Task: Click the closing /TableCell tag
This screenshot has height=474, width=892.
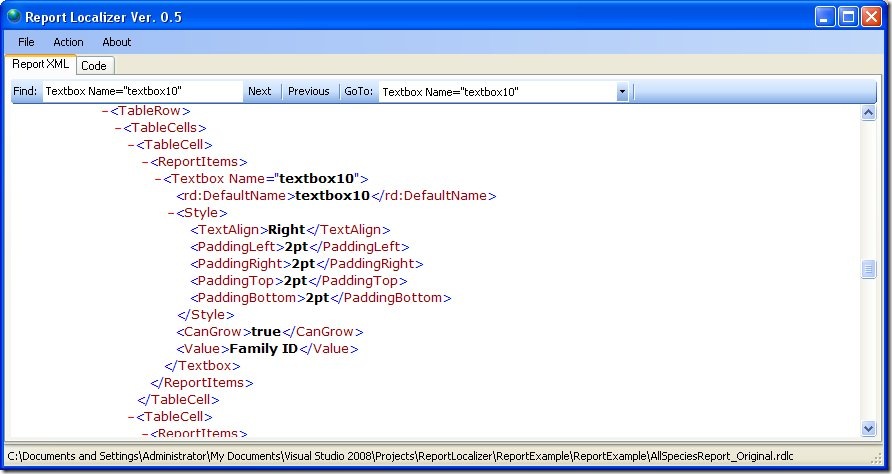Action: (x=179, y=400)
